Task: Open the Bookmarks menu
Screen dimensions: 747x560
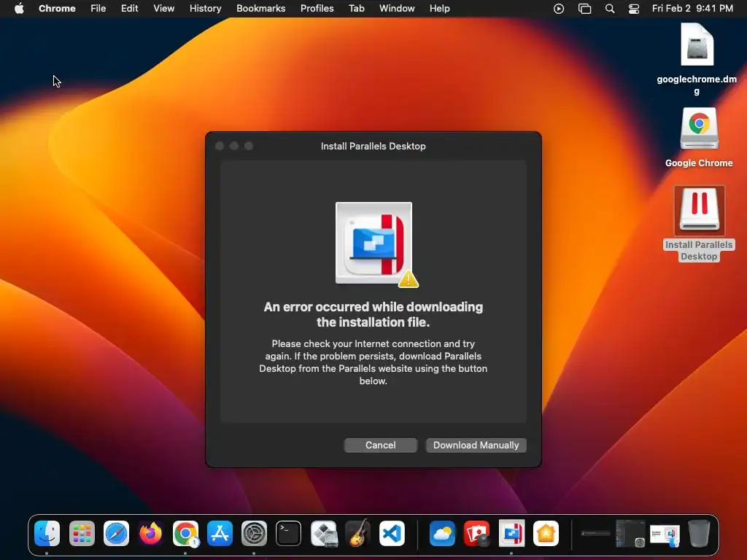Action: point(260,8)
